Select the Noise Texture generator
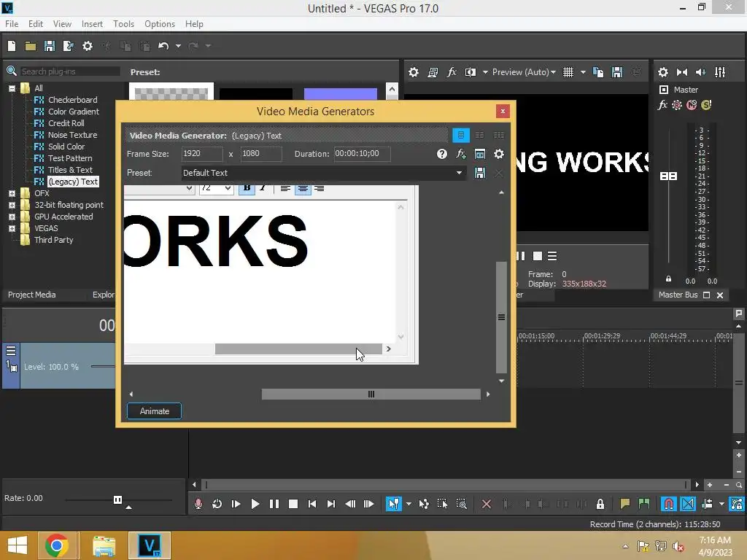Image resolution: width=747 pixels, height=560 pixels. [x=72, y=135]
